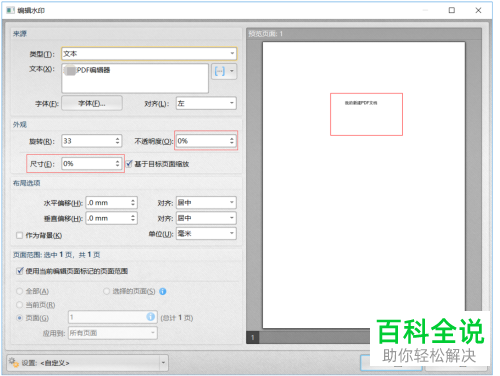Click the insert macro bracket icon
Viewport: 500px width, 376px height.
pyautogui.click(x=219, y=71)
